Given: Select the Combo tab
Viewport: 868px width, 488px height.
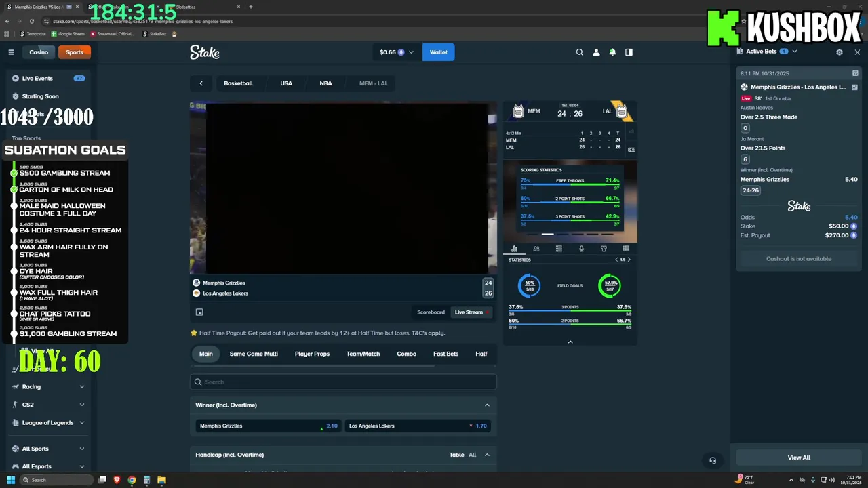Looking at the screenshot, I should point(406,354).
